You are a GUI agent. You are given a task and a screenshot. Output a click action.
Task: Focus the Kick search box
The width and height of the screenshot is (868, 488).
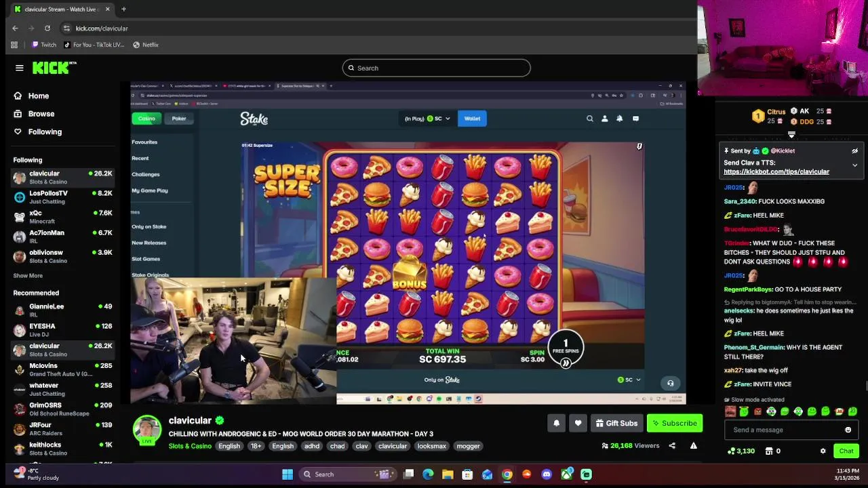click(436, 68)
